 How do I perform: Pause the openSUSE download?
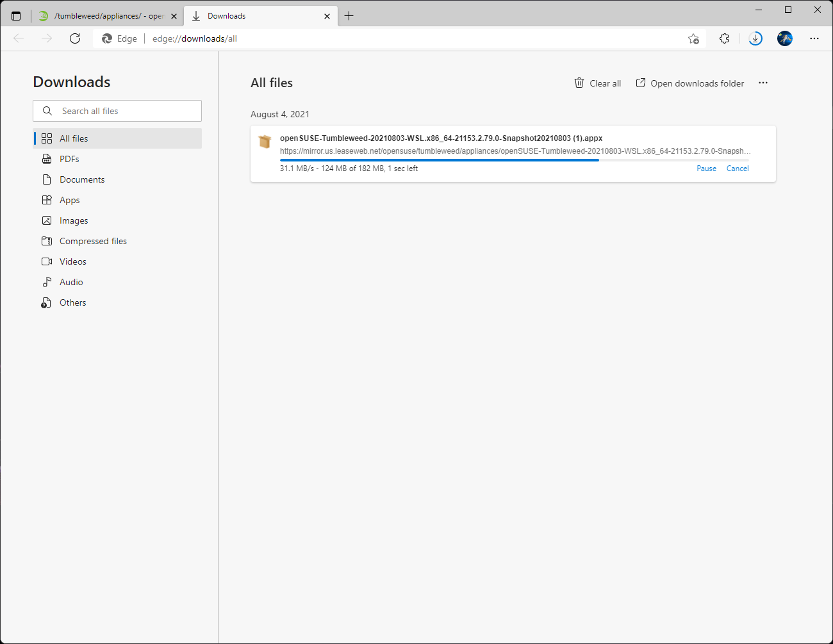[x=707, y=169]
